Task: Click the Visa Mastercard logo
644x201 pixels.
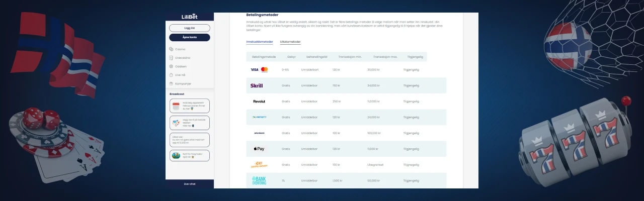Action: (x=259, y=70)
